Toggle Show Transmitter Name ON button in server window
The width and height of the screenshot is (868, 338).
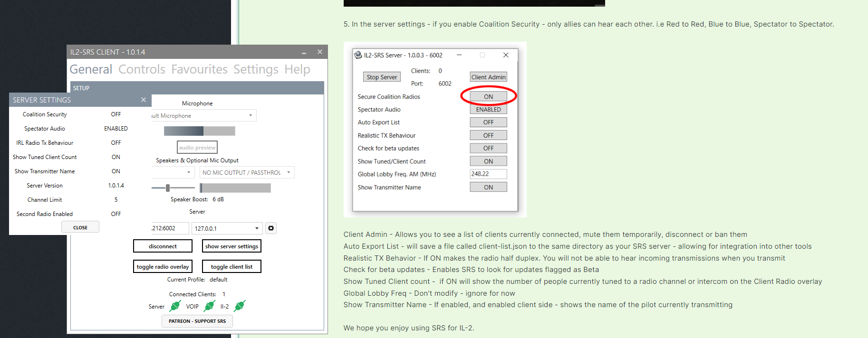click(x=488, y=187)
